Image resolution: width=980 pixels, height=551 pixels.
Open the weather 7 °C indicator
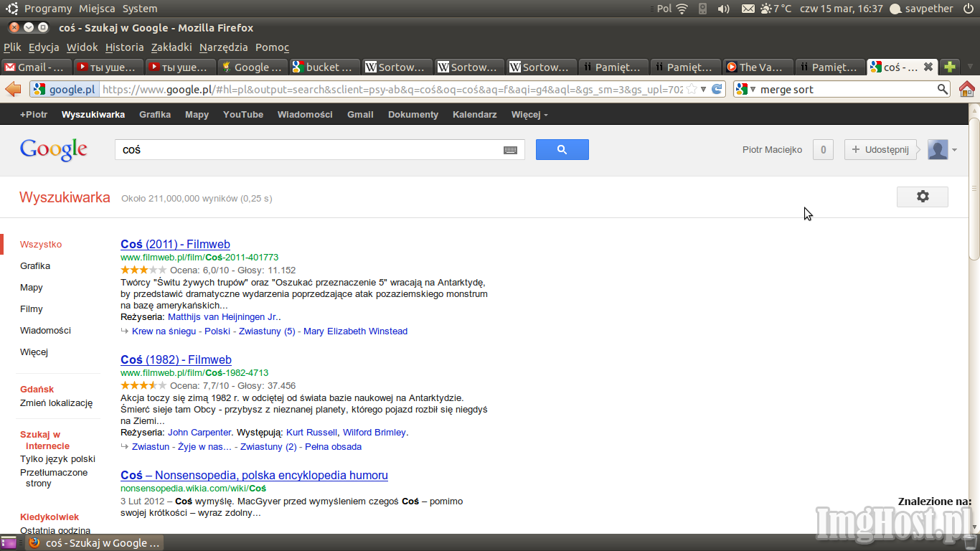coord(776,9)
